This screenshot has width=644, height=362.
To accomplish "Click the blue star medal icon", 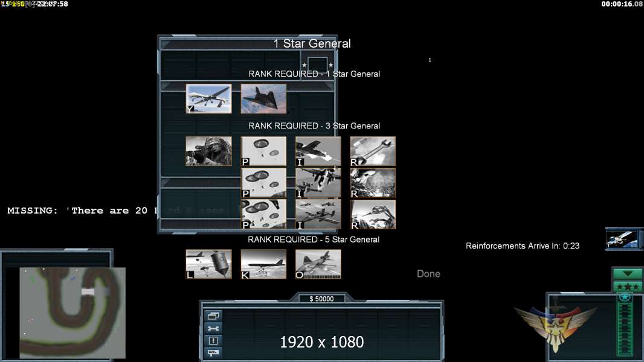I will [625, 297].
